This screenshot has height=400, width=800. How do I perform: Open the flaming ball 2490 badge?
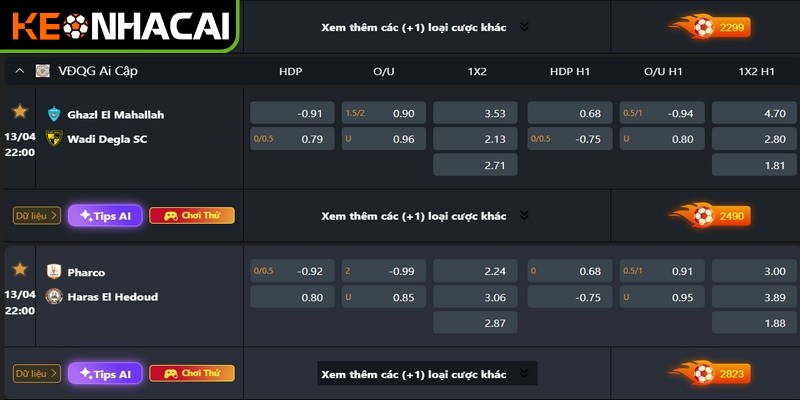coord(709,215)
